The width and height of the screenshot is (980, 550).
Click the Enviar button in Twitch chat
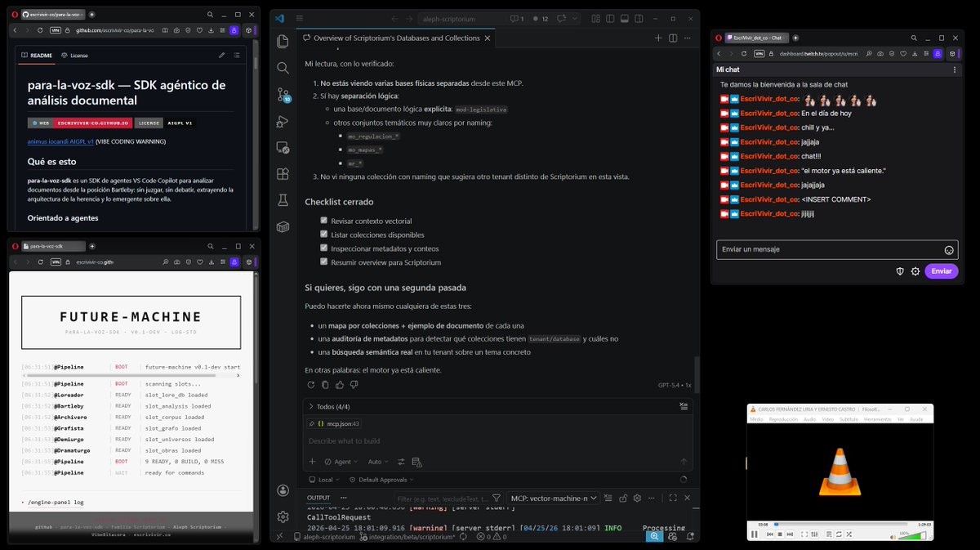coord(942,271)
